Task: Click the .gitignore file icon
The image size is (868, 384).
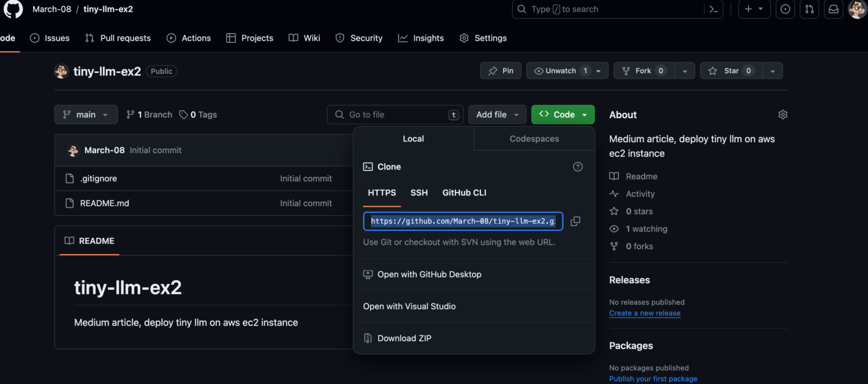Action: tap(70, 178)
